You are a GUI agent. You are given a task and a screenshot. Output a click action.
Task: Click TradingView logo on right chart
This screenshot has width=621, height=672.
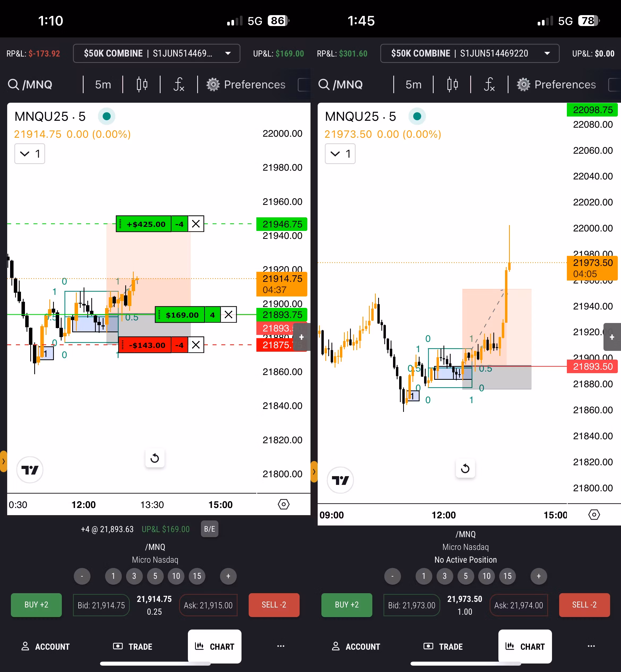(340, 480)
